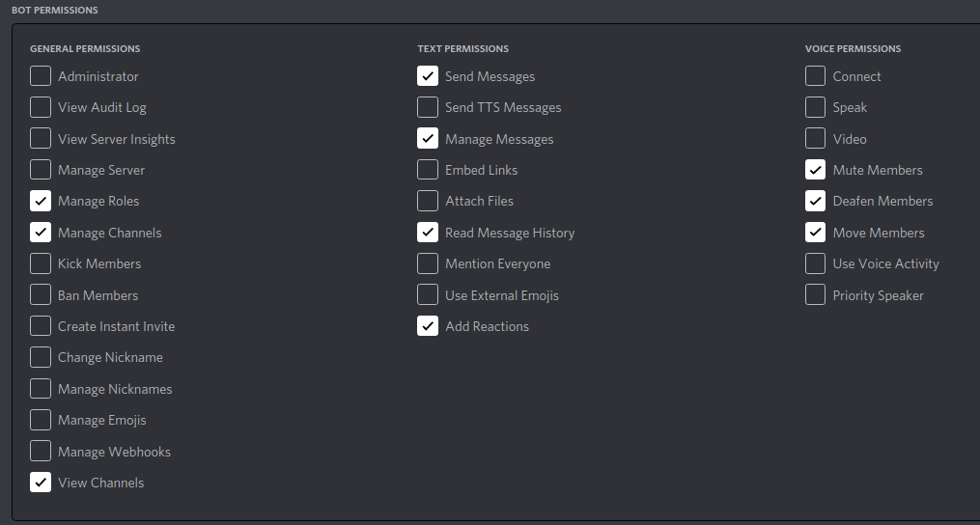
Task: Uncheck the Add Reactions box
Action: 428,326
